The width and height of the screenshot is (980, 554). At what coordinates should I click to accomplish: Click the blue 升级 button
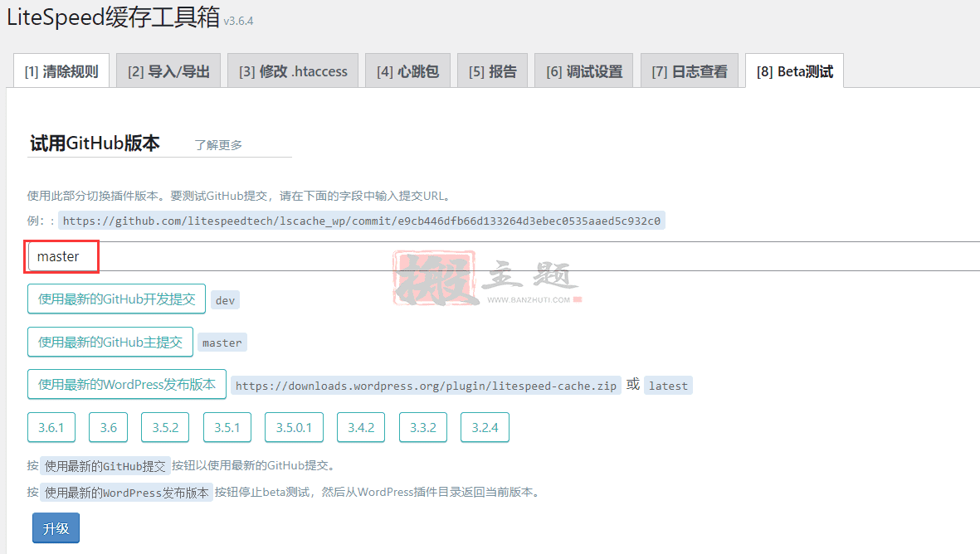[x=56, y=527]
